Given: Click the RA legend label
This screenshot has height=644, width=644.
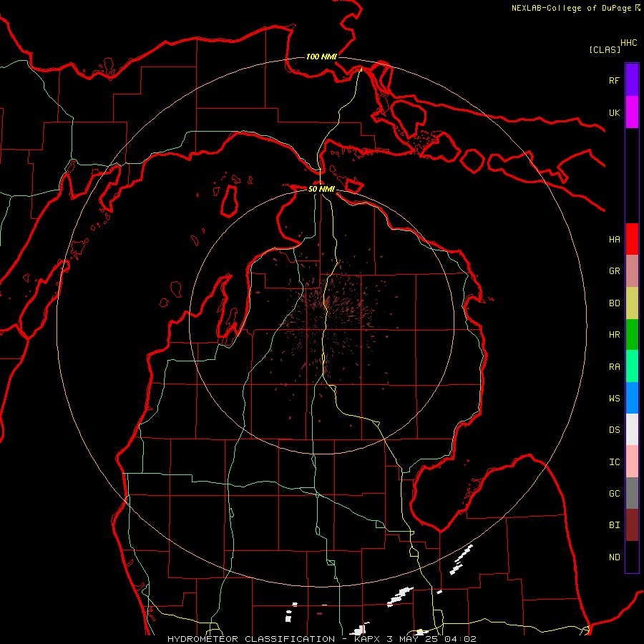Looking at the screenshot, I should point(614,367).
